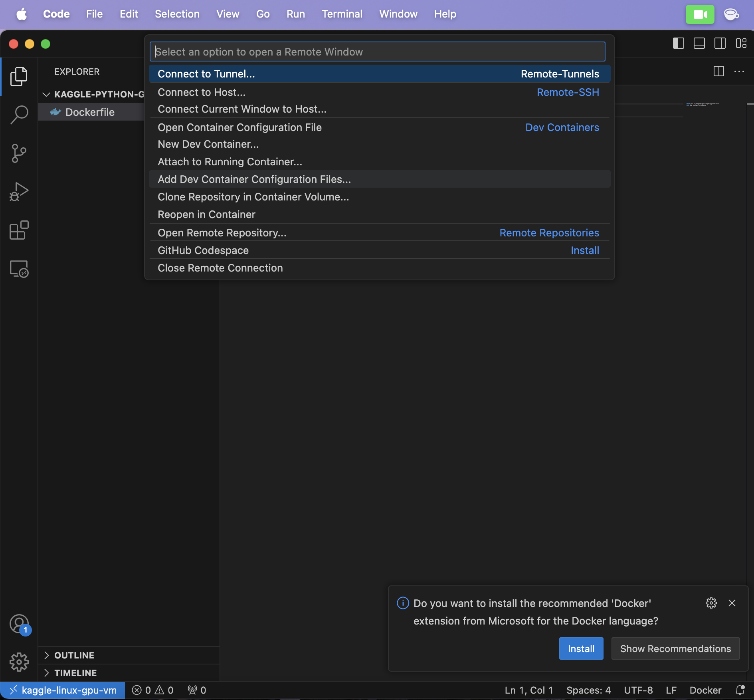Open the Terminal menu
The height and width of the screenshot is (700, 754).
point(342,14)
